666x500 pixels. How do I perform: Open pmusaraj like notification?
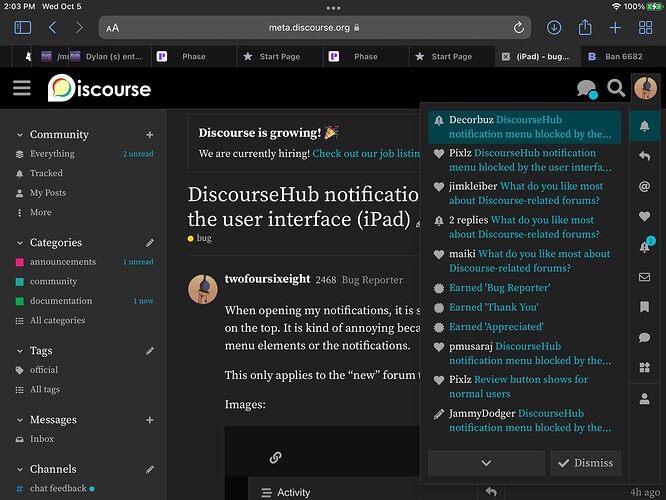[x=524, y=353]
